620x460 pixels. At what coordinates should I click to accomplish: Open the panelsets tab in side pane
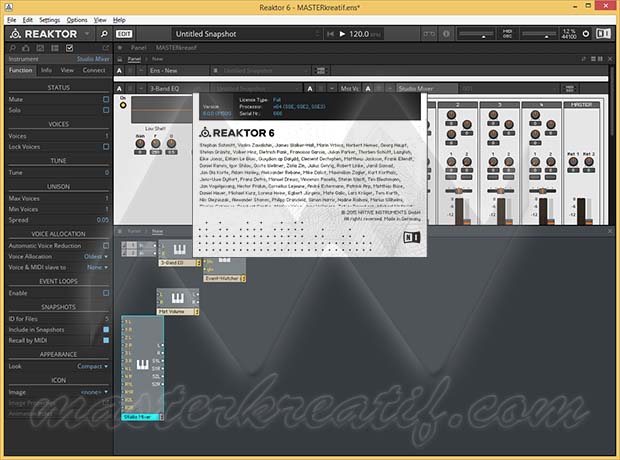click(x=40, y=48)
